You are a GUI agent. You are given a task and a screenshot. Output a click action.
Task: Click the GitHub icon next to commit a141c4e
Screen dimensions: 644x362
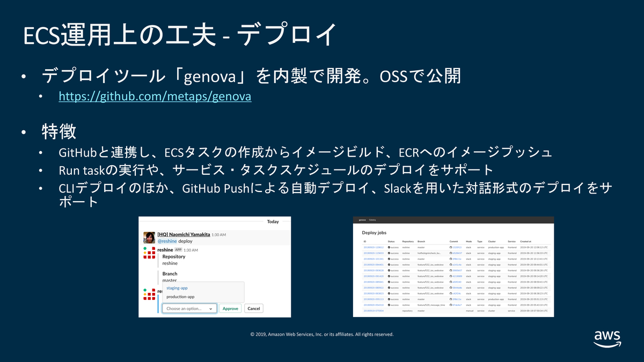pos(451,264)
